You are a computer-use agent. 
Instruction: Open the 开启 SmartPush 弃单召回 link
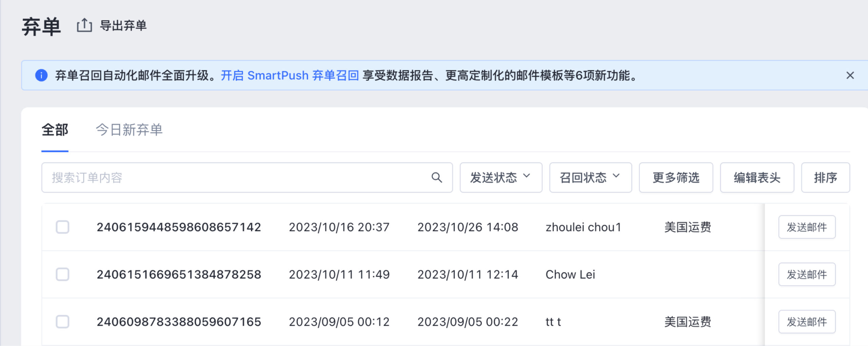290,75
